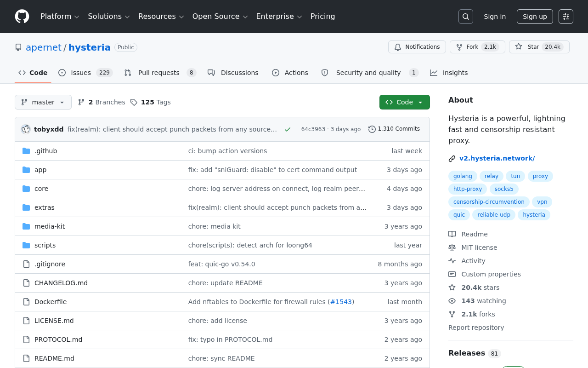The image size is (588, 368).
Task: Click the scales icon beside MIT license
Action: pos(452,247)
